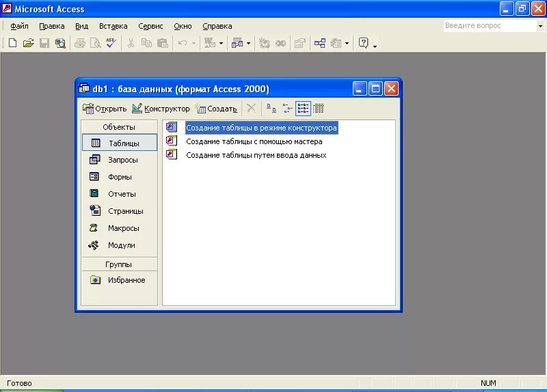This screenshot has height=392, width=547.
Task: Open the Справка menu
Action: point(217,26)
